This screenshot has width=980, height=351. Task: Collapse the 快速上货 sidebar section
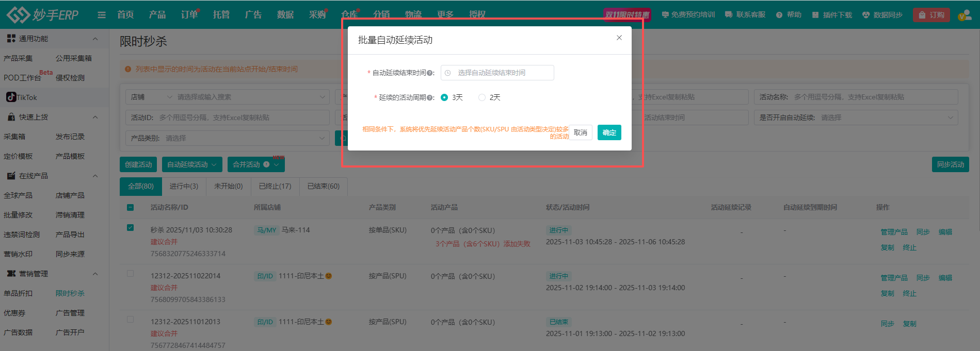click(95, 117)
